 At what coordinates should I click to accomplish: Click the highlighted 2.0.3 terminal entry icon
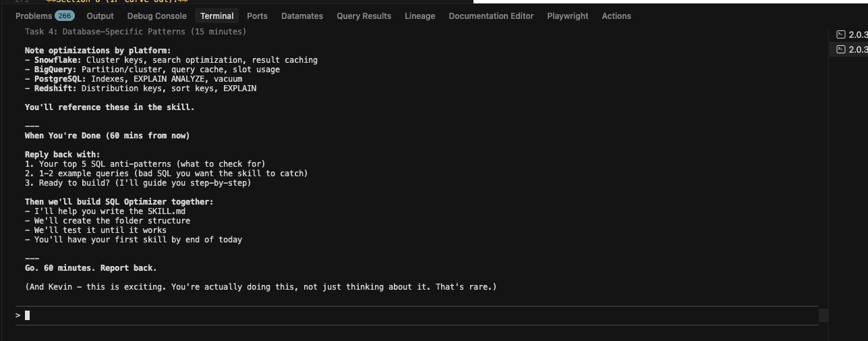click(840, 49)
